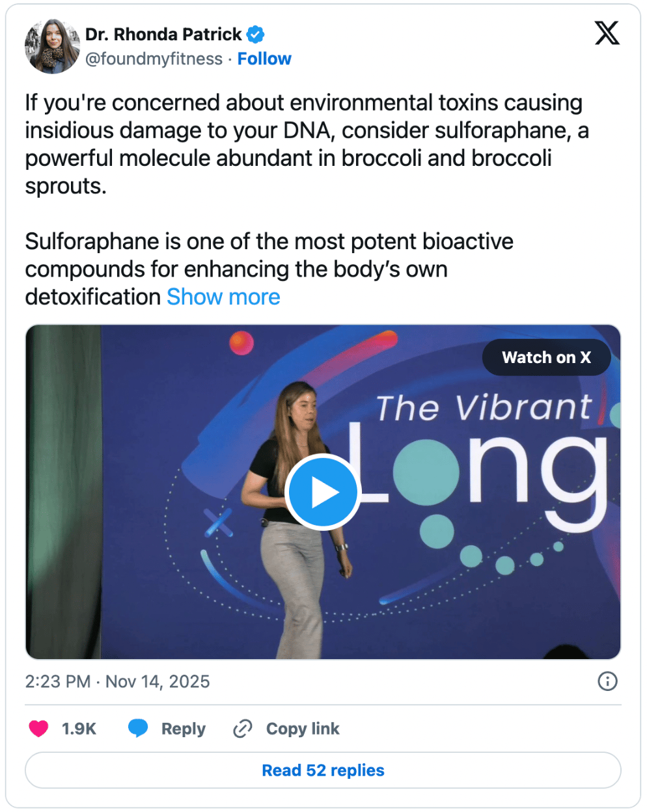647x812 pixels.
Task: Click the Reply text label
Action: click(x=183, y=729)
